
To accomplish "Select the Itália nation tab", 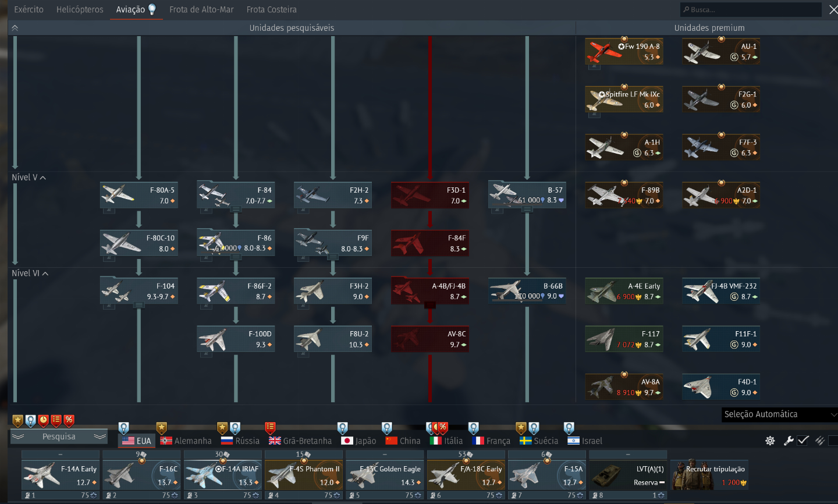I will pos(446,441).
